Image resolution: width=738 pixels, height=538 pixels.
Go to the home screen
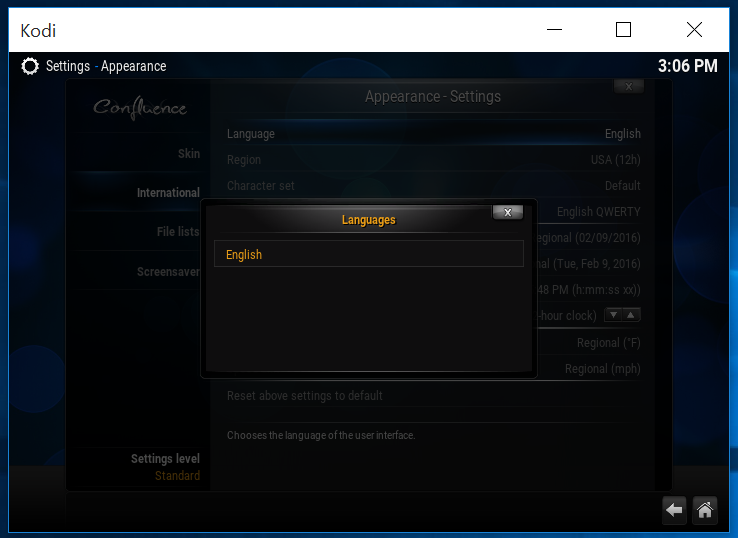click(705, 510)
